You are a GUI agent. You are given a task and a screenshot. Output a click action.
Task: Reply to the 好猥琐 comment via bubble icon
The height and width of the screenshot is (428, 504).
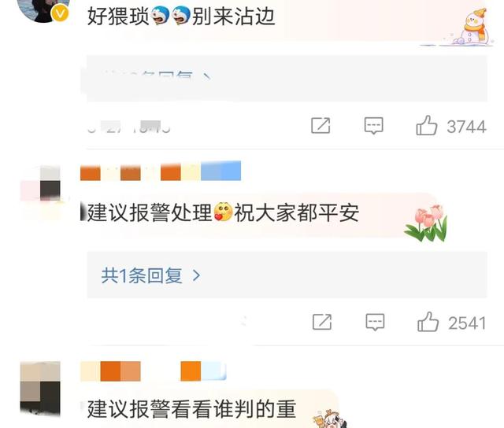point(373,126)
